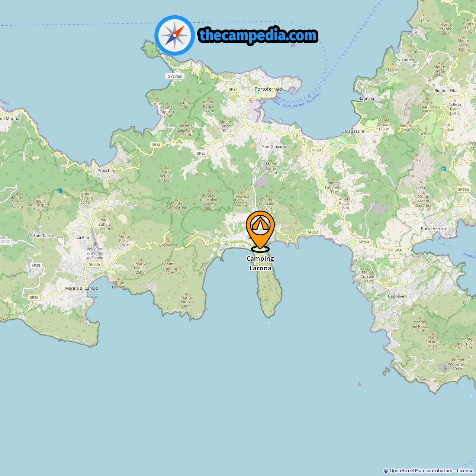The height and width of the screenshot is (476, 476).
Task: Click the SP24 road shield
Action: [x=156, y=145]
